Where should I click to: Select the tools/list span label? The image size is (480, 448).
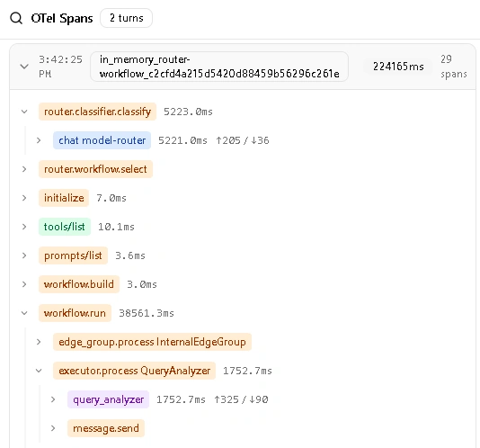tap(65, 227)
